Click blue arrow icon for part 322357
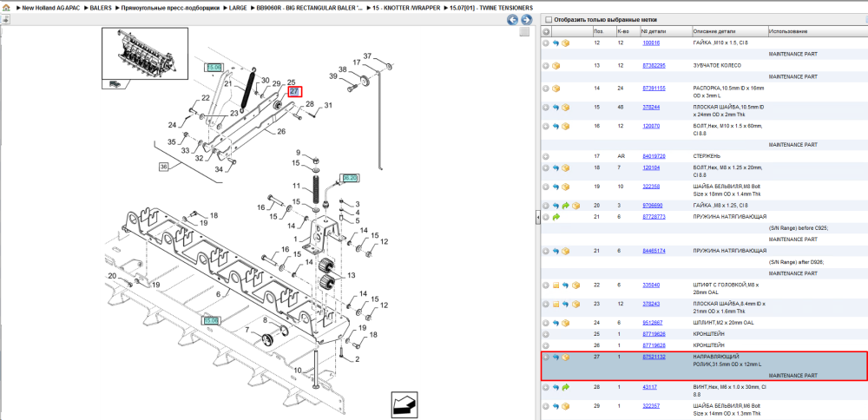 coord(556,406)
